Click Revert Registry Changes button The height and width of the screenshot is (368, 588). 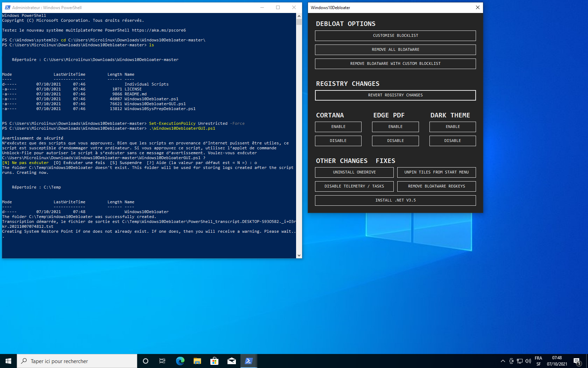coord(395,95)
